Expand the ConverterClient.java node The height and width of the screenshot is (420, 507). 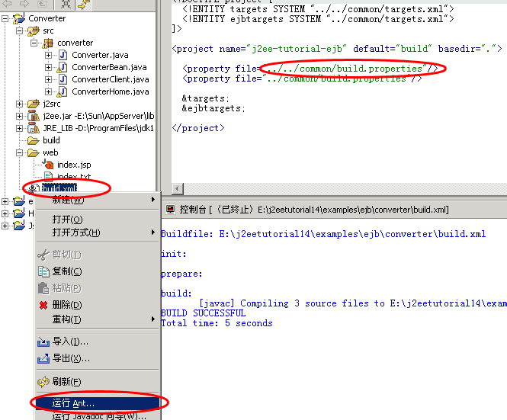[49, 79]
